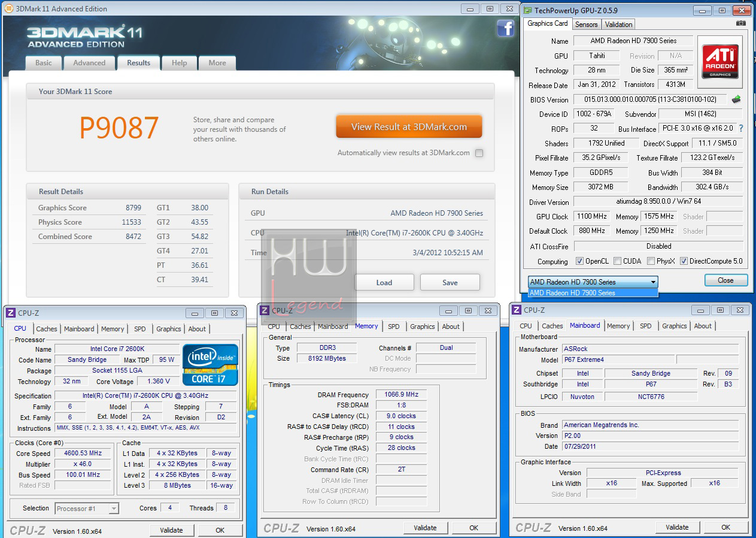Click the BIOS Date 07/29/2011 field
Viewport: 756px width, 538px height.
click(x=650, y=446)
